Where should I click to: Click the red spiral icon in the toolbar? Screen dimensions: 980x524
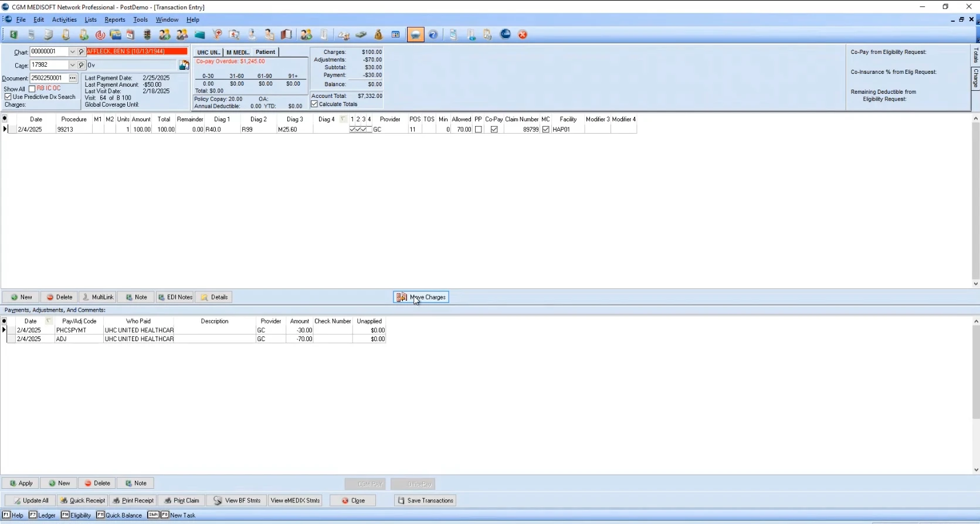coord(100,35)
